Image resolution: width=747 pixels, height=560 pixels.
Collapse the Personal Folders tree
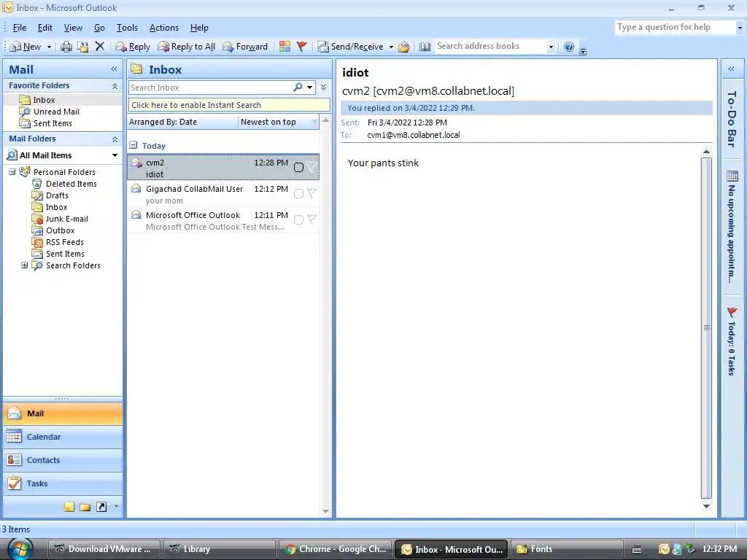12,172
